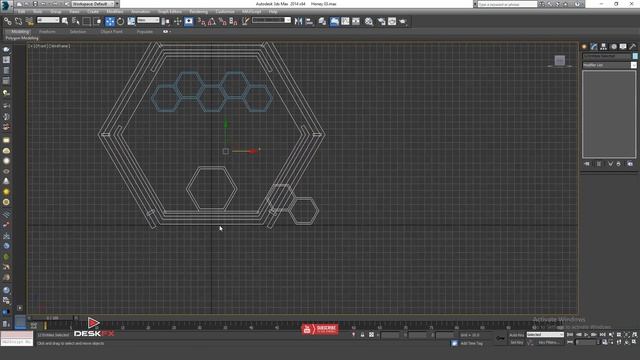Open the Modifiers menu
Screen dimensions: 640x360
point(115,12)
